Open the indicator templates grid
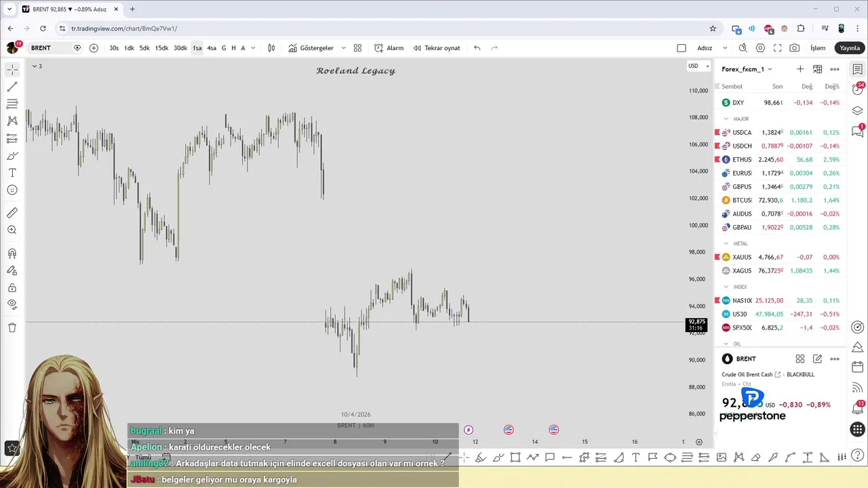The height and width of the screenshot is (488, 868). pyautogui.click(x=357, y=48)
